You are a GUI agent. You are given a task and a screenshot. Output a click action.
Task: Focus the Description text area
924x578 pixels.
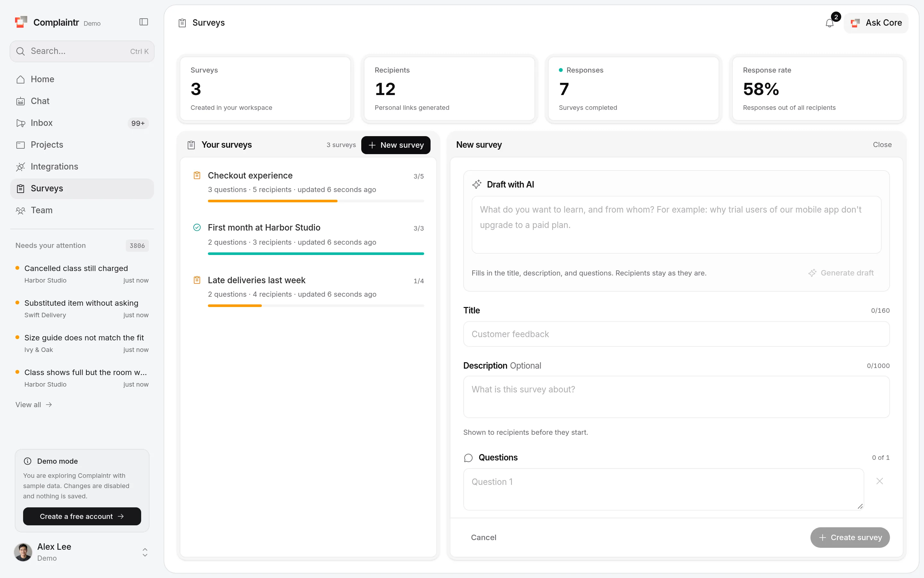point(676,397)
